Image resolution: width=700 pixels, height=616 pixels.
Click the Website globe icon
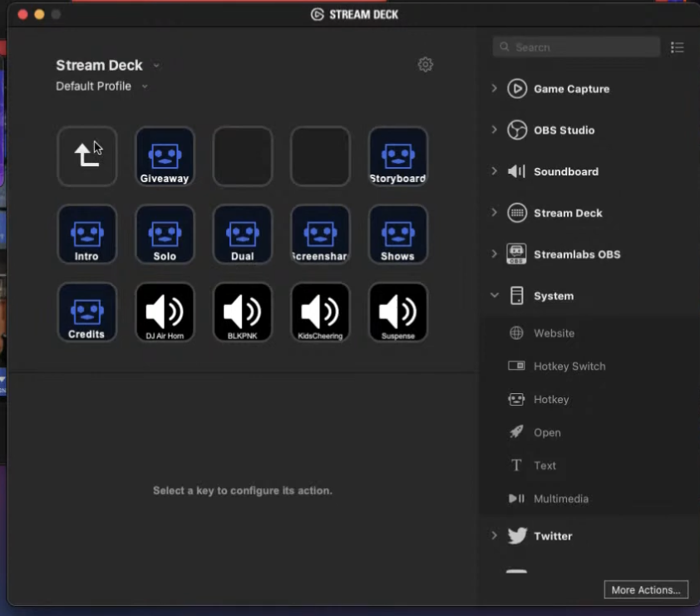click(x=516, y=333)
